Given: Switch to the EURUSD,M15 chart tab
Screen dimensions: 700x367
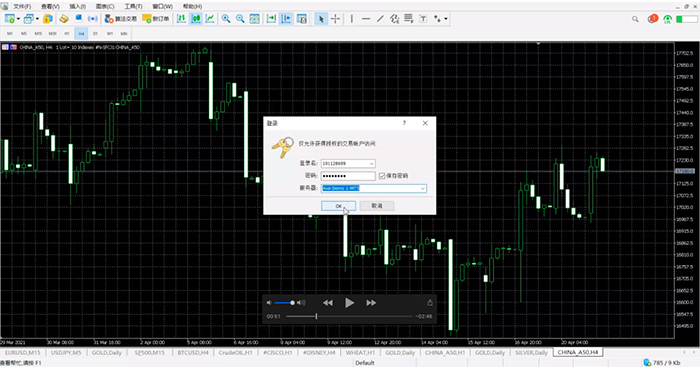Looking at the screenshot, I should (x=23, y=353).
